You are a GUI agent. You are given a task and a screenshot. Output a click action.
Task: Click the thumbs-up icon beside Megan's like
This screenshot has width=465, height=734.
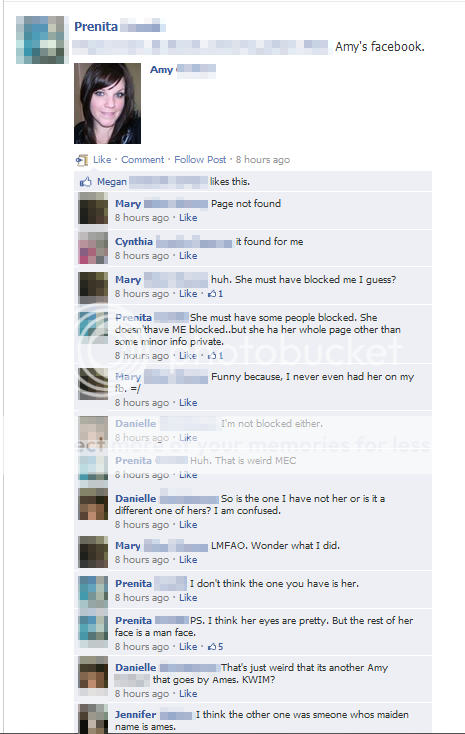point(85,182)
